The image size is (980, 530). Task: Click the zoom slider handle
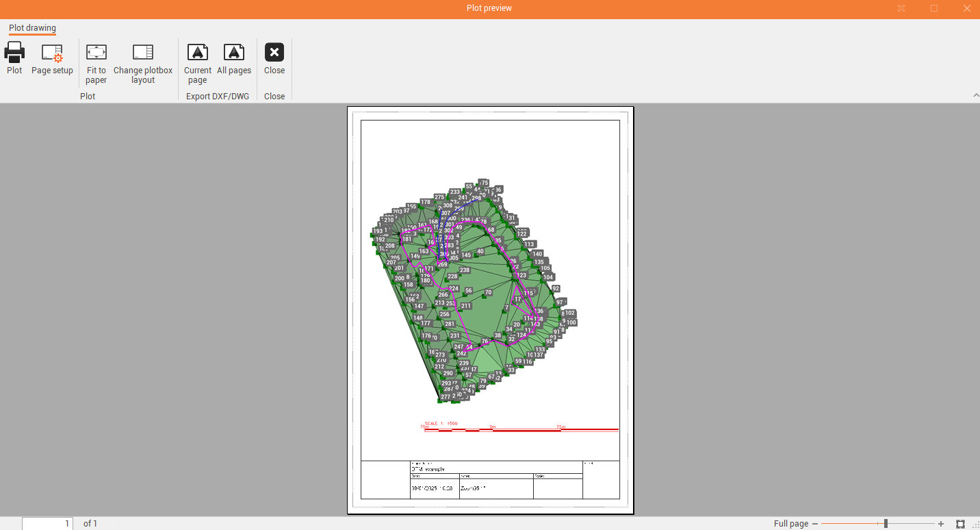point(886,524)
